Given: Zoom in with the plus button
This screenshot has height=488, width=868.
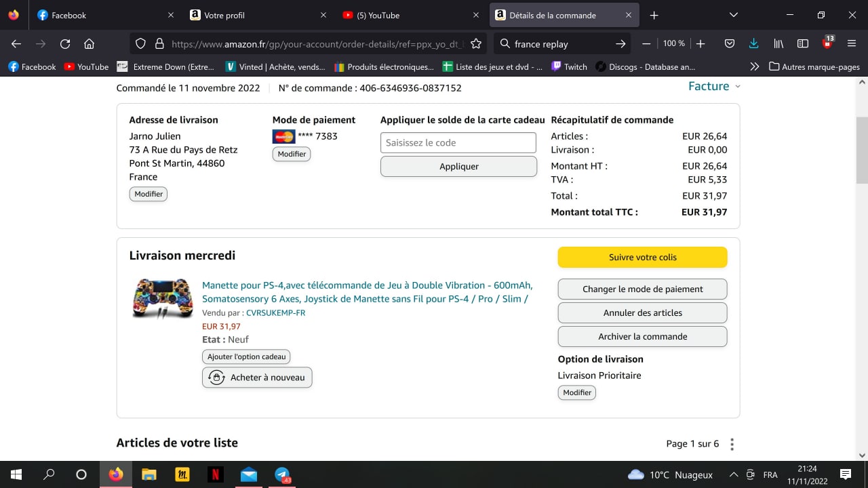Looking at the screenshot, I should 701,44.
